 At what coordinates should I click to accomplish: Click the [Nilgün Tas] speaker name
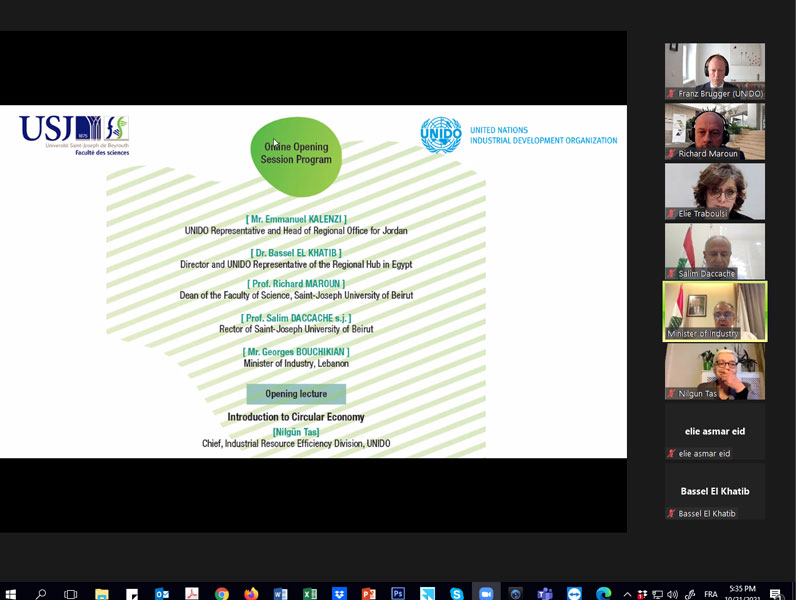(x=296, y=432)
